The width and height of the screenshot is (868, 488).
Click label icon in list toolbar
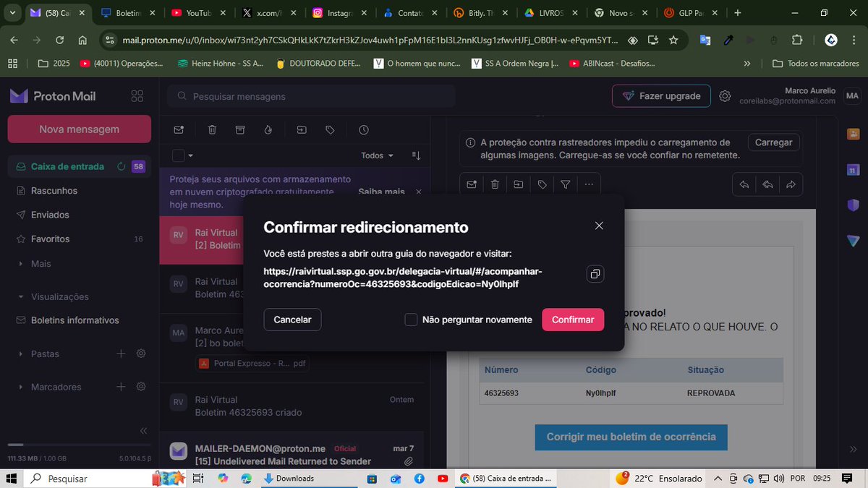click(330, 130)
